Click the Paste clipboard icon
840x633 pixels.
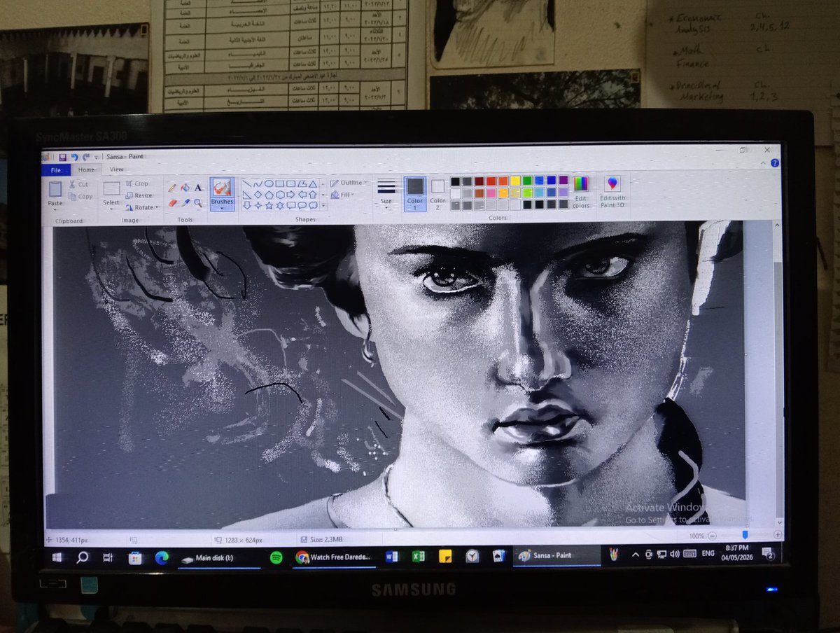click(x=55, y=188)
